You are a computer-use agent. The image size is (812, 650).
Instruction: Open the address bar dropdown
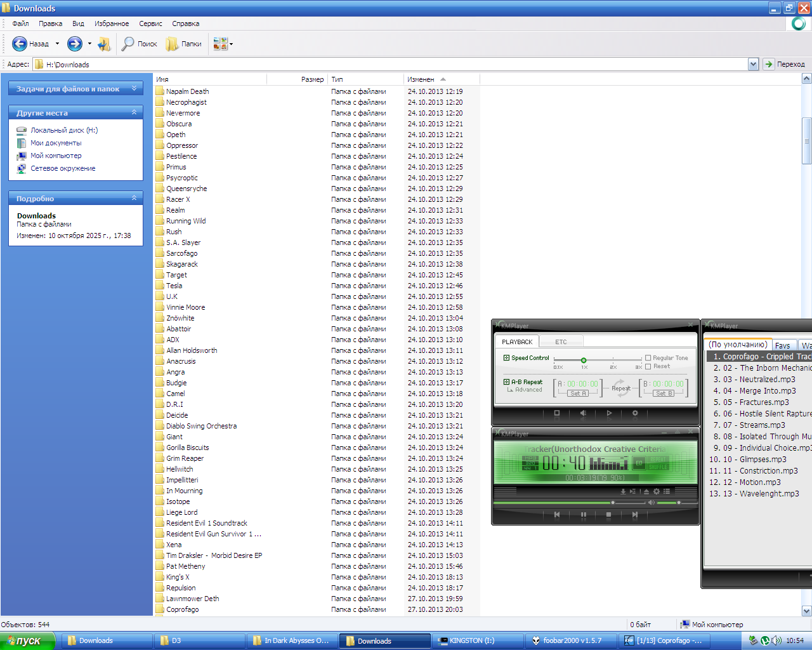[x=753, y=64]
